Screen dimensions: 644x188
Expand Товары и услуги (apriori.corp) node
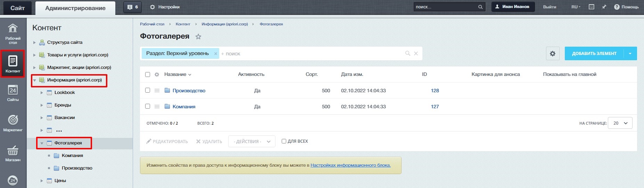point(34,55)
